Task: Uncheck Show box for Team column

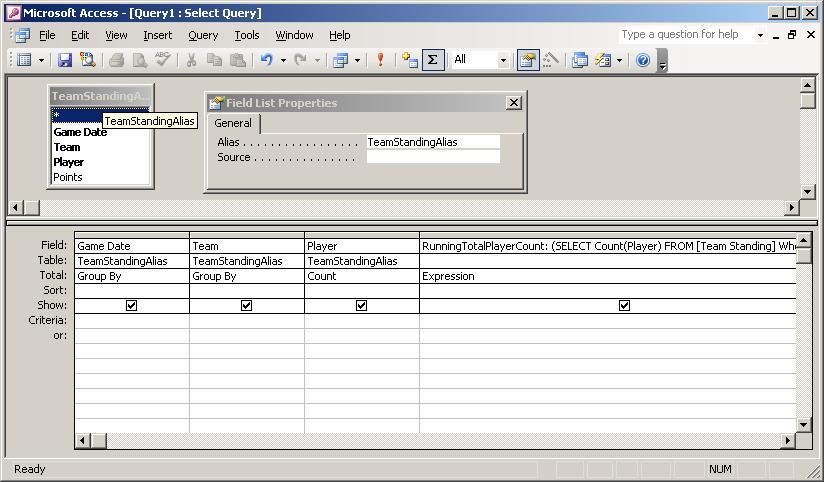Action: click(246, 305)
